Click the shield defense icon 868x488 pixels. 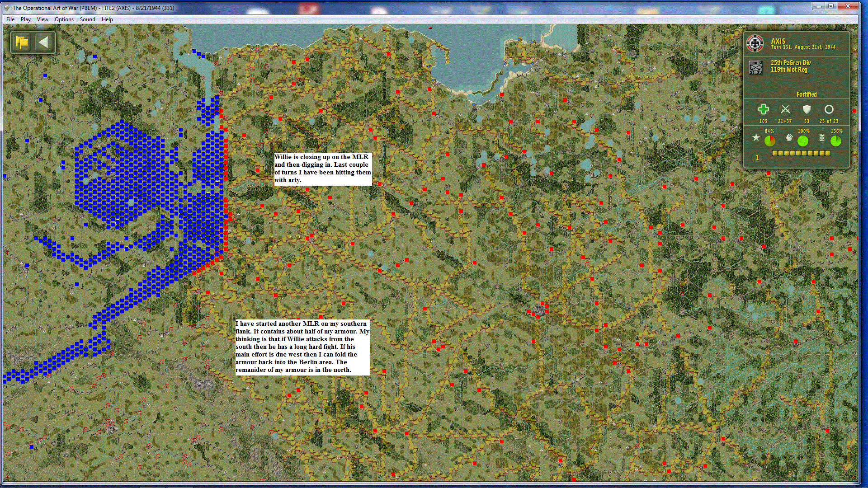(x=807, y=109)
